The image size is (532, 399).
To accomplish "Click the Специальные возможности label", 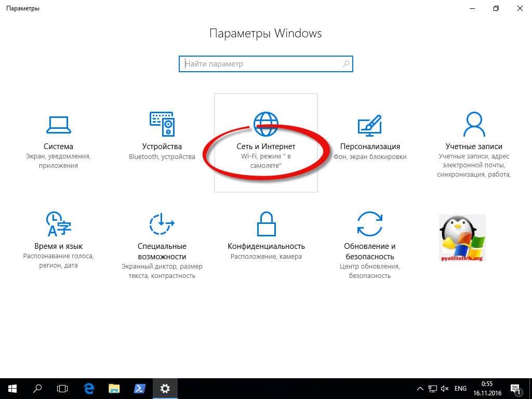I will coord(162,251).
